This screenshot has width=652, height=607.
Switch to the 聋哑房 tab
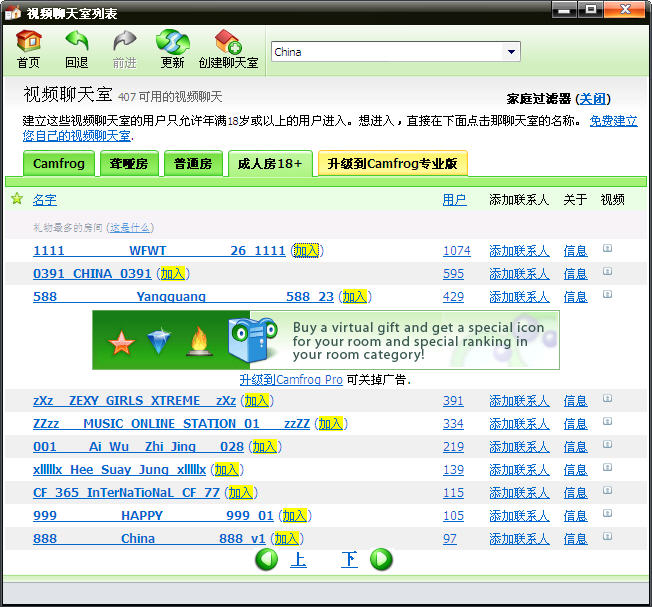pos(129,163)
